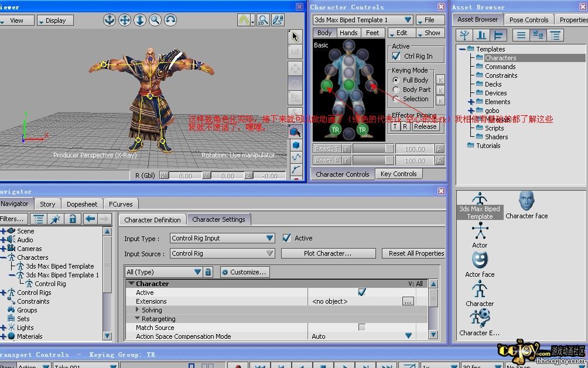Click the Reach R slider
Image resolution: width=588 pixels, height=368 pixels.
coord(373,161)
